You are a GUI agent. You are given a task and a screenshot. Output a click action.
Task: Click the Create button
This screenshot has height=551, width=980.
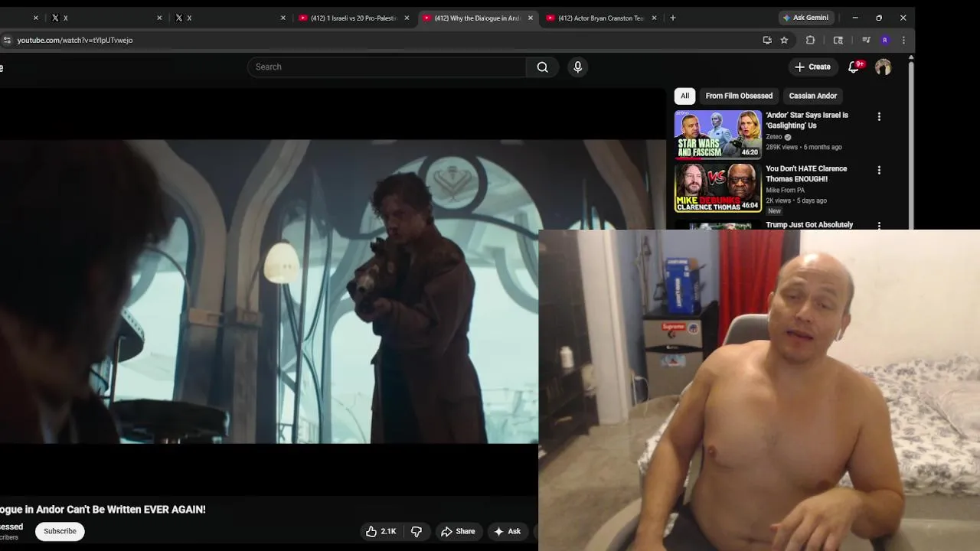point(812,67)
